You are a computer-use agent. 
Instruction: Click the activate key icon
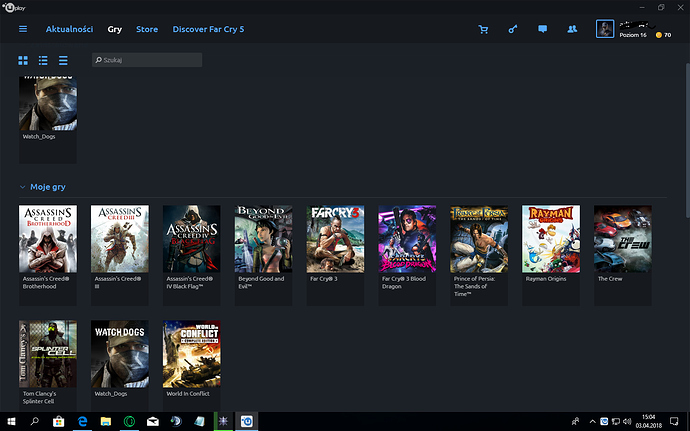(x=513, y=29)
